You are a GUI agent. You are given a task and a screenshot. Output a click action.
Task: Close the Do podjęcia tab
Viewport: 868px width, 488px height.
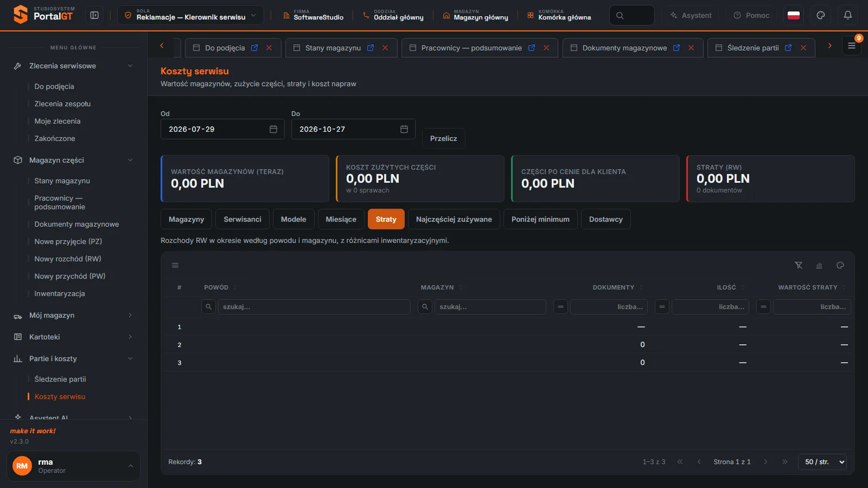coord(269,48)
